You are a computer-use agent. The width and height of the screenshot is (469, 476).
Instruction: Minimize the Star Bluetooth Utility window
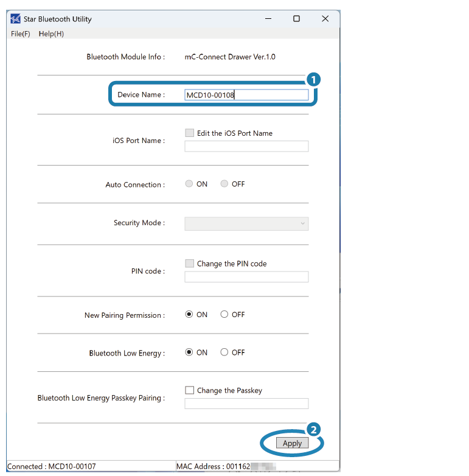[x=268, y=19]
